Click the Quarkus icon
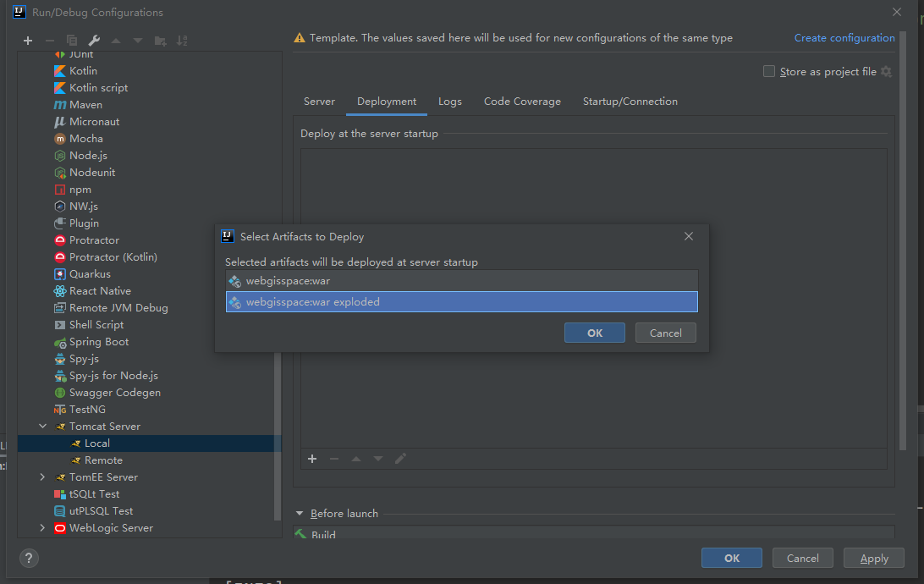 [x=59, y=274]
